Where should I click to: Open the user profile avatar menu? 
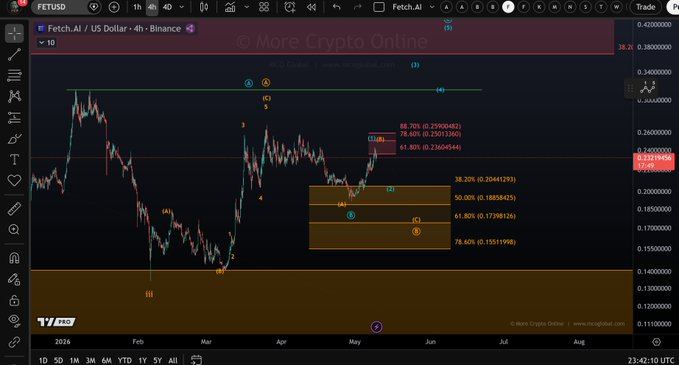[x=15, y=6]
